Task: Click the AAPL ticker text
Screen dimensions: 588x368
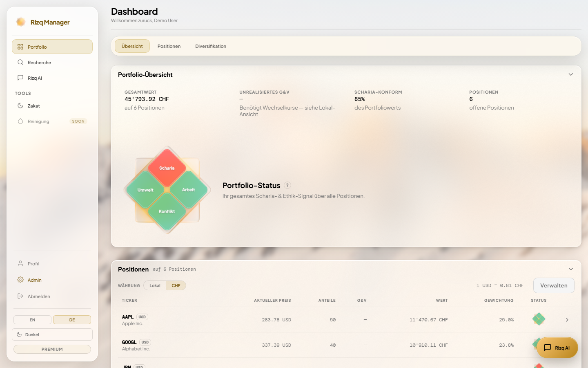Action: click(x=128, y=317)
